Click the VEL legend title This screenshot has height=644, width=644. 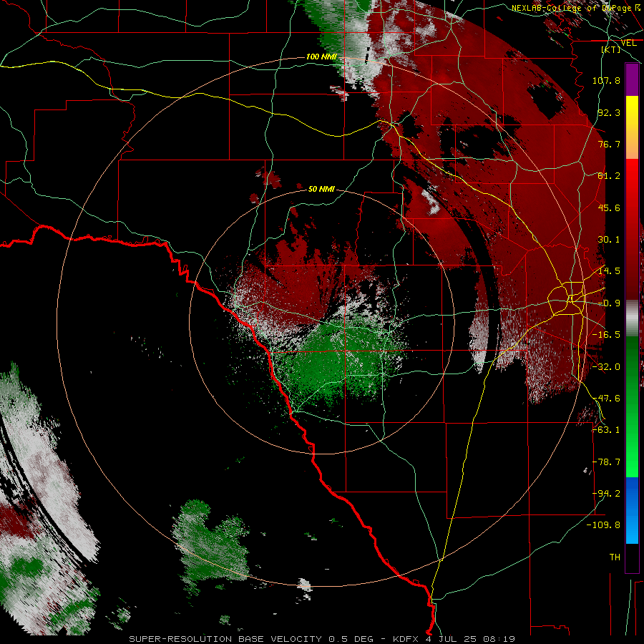point(628,43)
